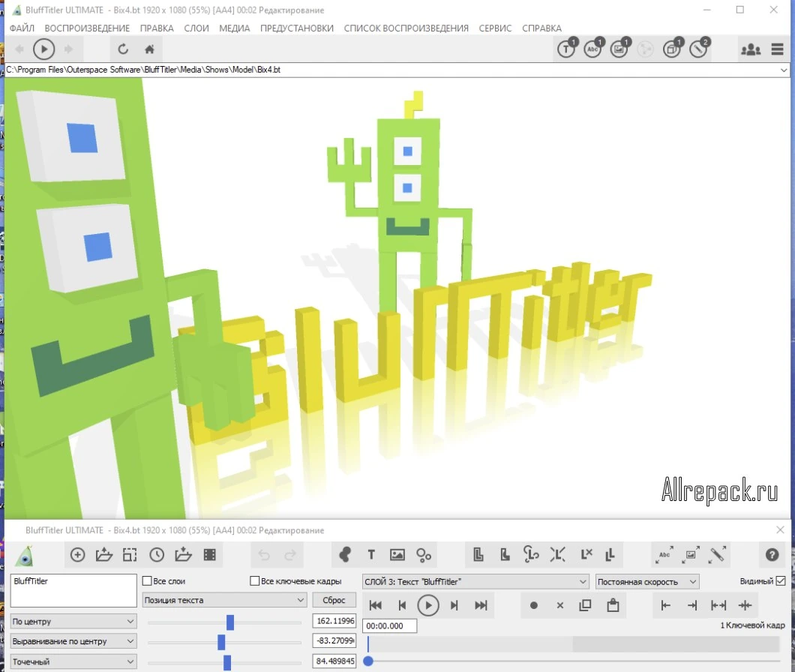Jump to last keyframe fast-forward button

coord(481,605)
